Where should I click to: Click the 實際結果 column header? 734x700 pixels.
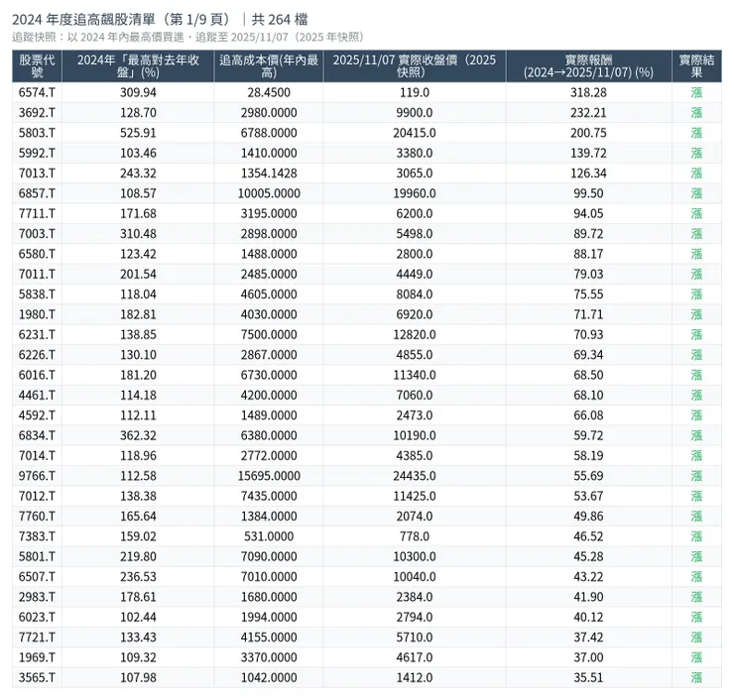click(x=696, y=66)
